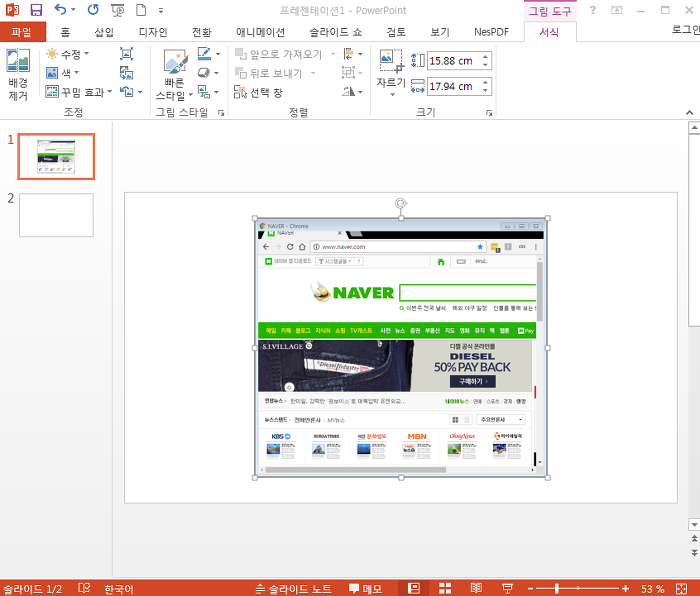This screenshot has height=596, width=700.
Task: Select the 서식 format tab
Action: [549, 32]
